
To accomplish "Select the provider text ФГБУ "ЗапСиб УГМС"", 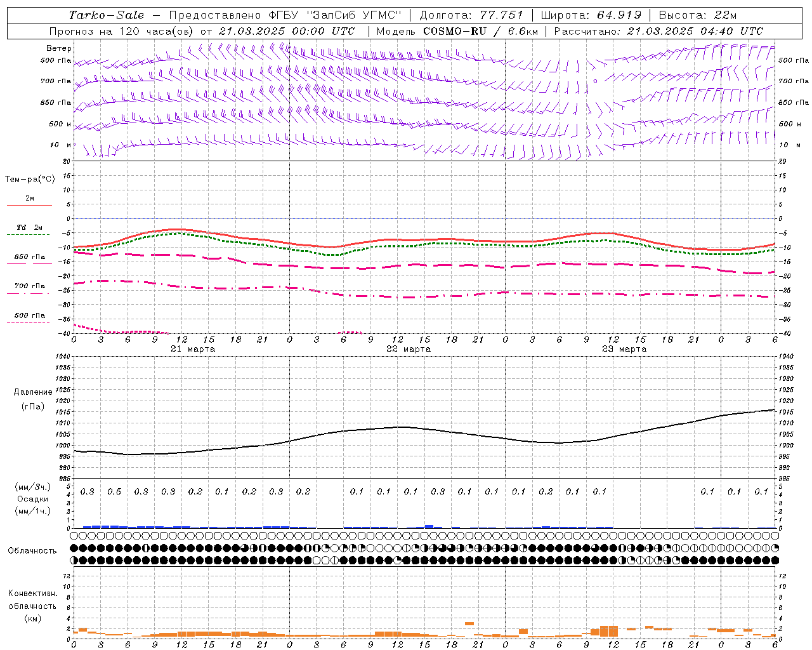I will (x=336, y=15).
